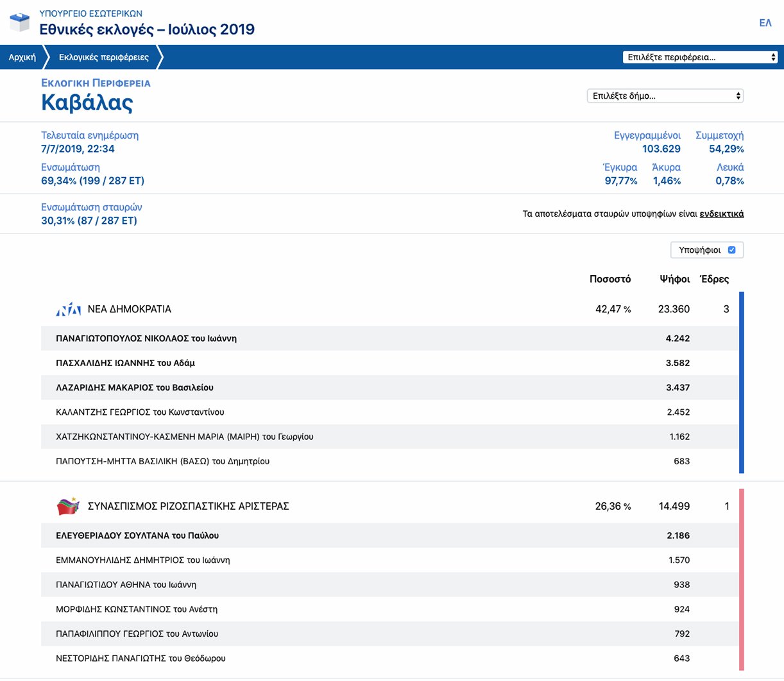The height and width of the screenshot is (681, 784).
Task: Switch language with the ΕΛ link
Action: [x=765, y=23]
